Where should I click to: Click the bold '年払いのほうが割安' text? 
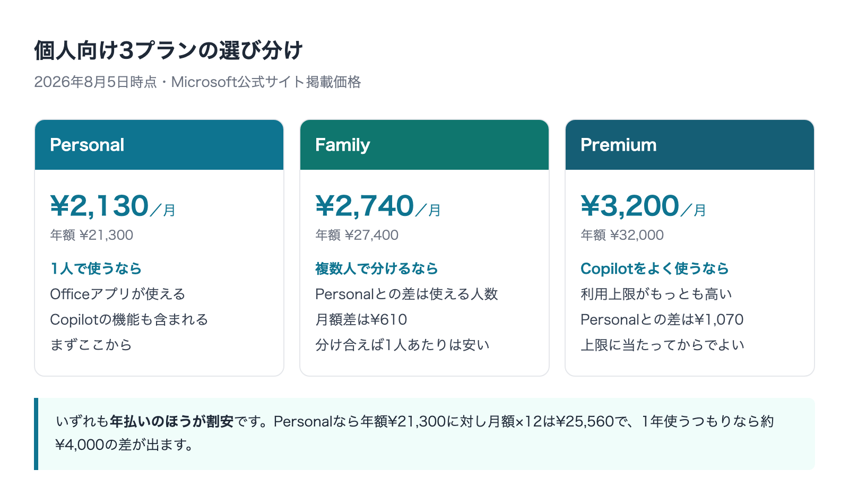[172, 422]
